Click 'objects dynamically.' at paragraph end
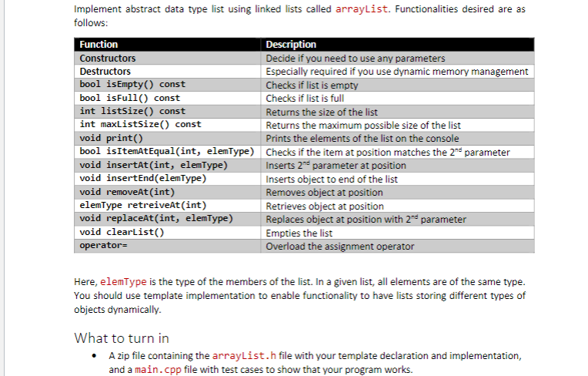588x376 pixels. coord(118,310)
